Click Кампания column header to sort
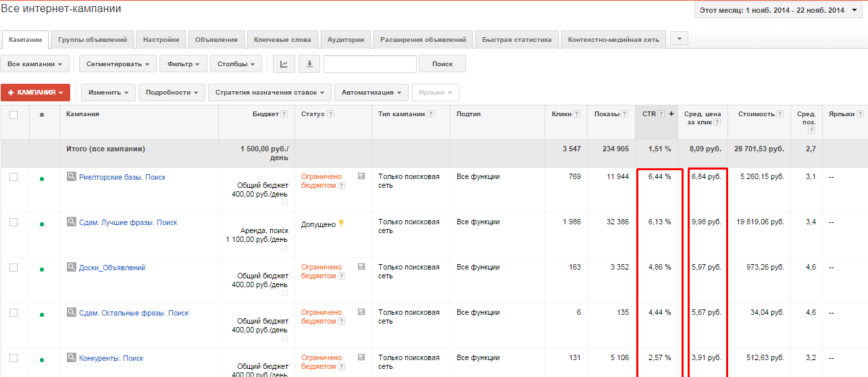 83,114
